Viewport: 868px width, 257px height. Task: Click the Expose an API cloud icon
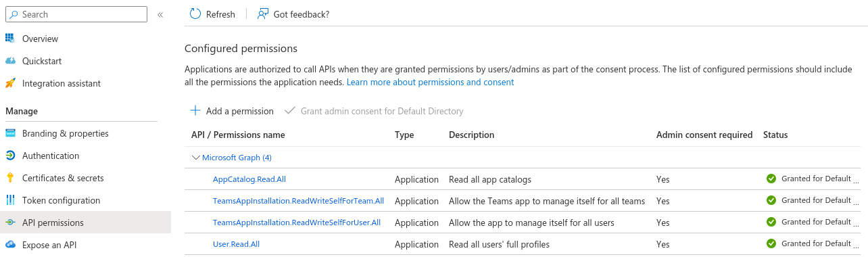point(10,245)
